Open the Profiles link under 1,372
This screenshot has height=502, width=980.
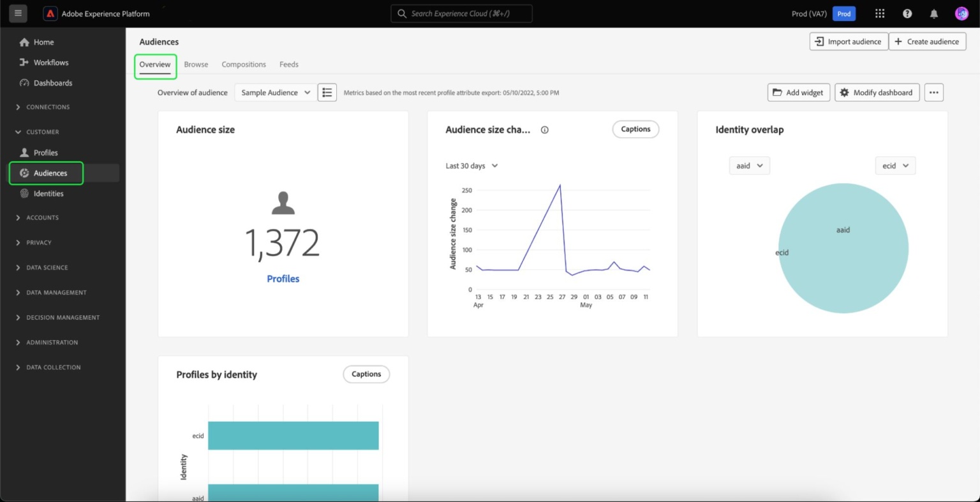283,279
